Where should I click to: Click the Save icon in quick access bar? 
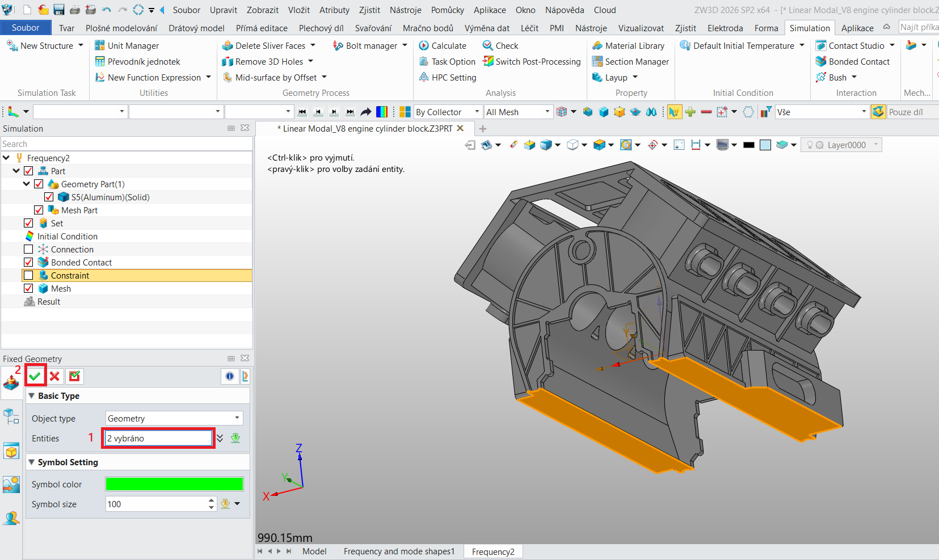coord(59,10)
